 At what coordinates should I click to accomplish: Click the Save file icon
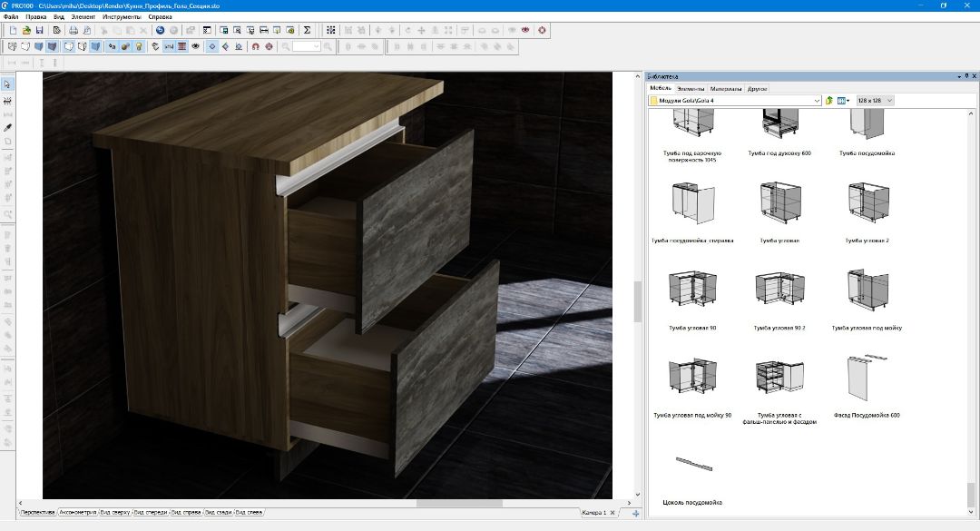coord(40,30)
